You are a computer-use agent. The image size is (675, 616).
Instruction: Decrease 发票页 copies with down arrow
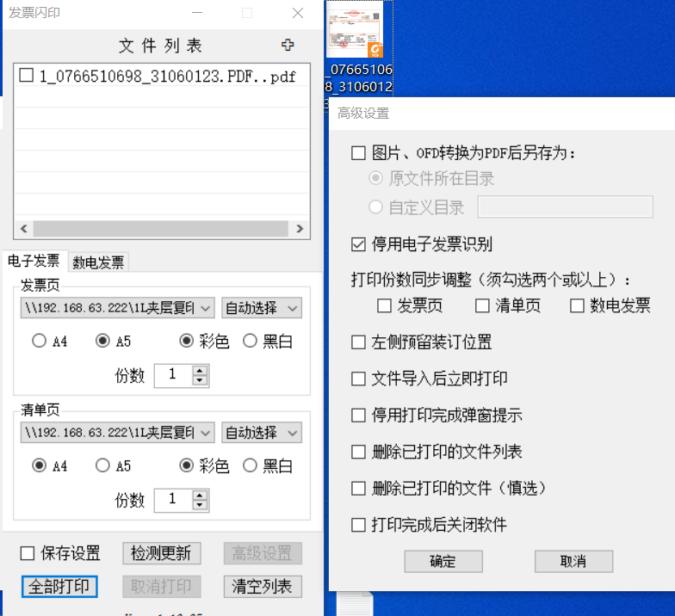[200, 380]
